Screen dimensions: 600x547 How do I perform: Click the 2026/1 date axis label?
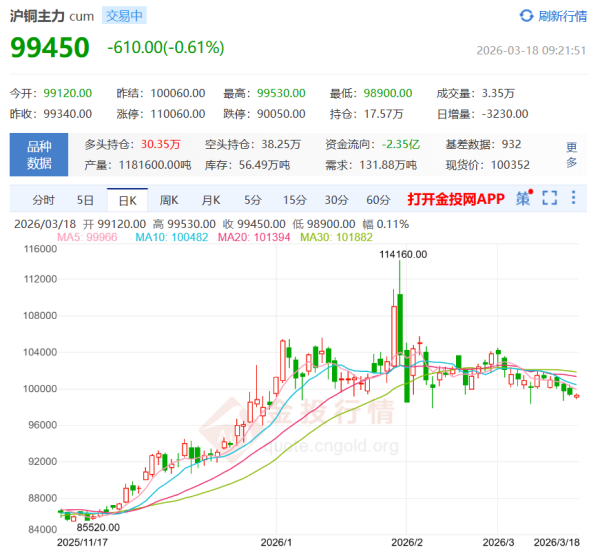click(x=276, y=542)
